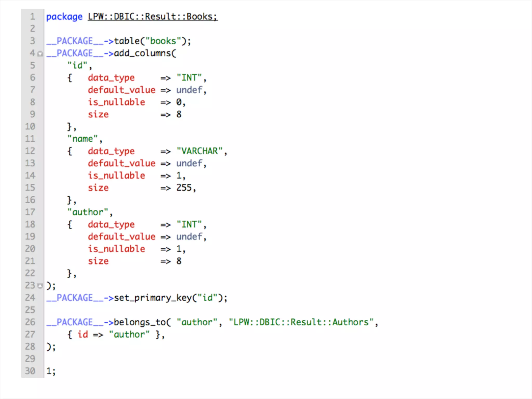This screenshot has height=399, width=532.
Task: Click the blue 'package' keyword
Action: [64, 17]
